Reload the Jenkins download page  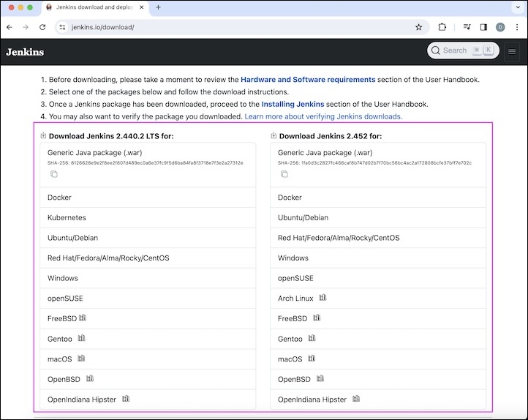click(42, 27)
